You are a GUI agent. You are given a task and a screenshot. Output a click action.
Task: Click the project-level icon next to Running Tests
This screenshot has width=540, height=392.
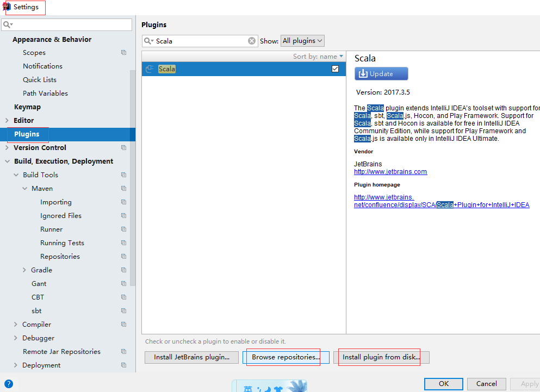123,243
